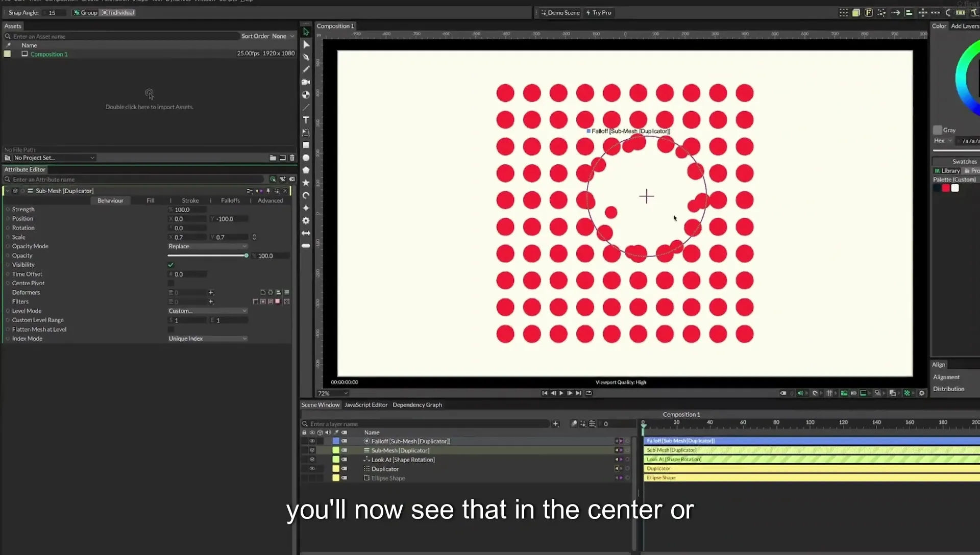Click the Opacity slider handle

(246, 256)
